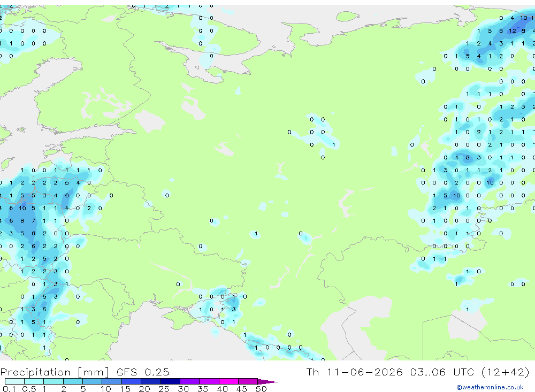Click the royal blue 15–20 legend swatch
Viewport: 535px width, 392px height.
[x=132, y=381]
